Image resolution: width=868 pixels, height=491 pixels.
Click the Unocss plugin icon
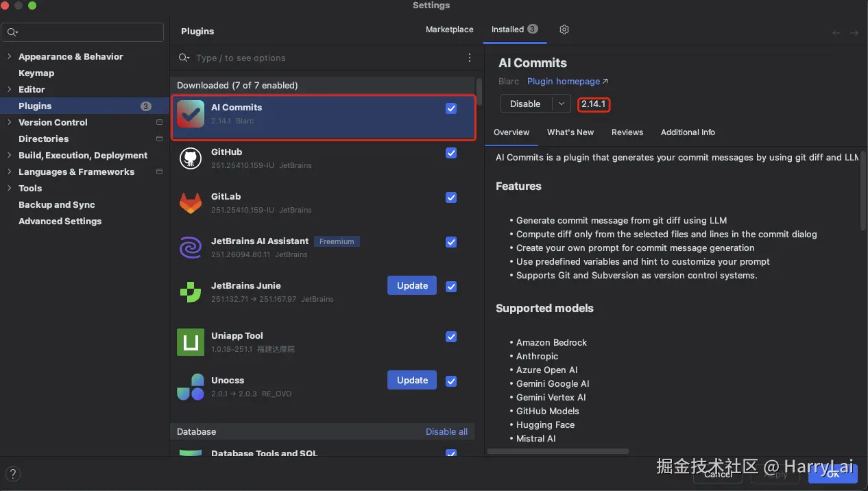point(191,387)
